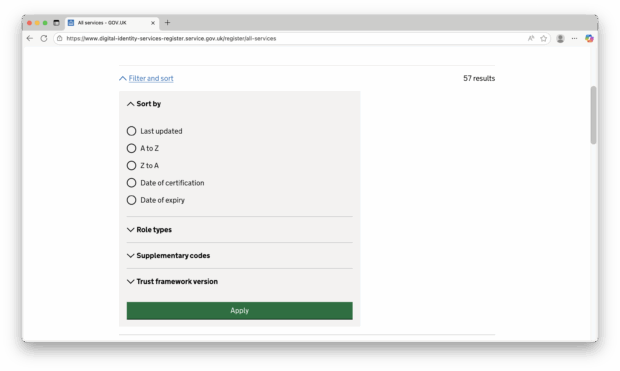The width and height of the screenshot is (620, 371).
Task: Reload the current page
Action: point(44,38)
